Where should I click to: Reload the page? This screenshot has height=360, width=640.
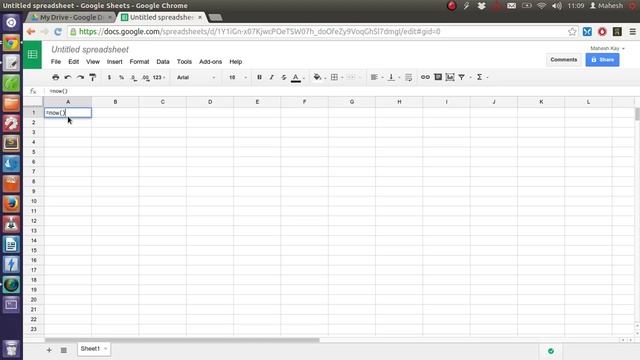[58, 31]
